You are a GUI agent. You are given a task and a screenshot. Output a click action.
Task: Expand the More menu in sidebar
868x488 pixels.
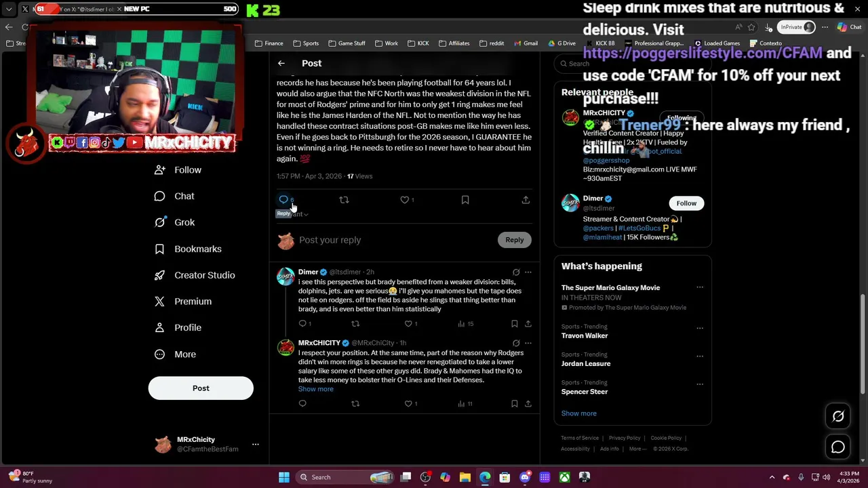[175, 354]
